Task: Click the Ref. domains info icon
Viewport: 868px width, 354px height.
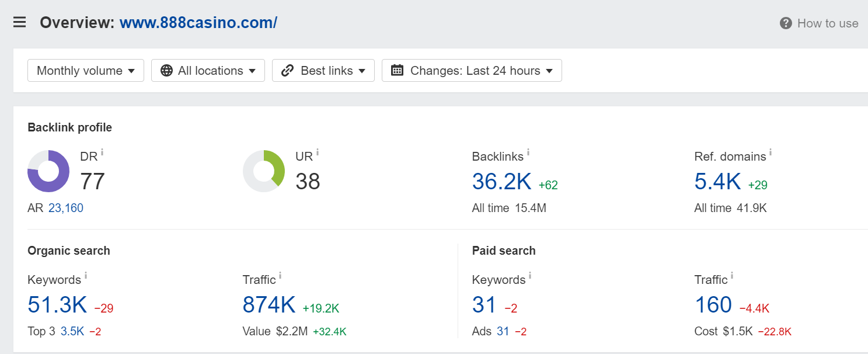Action: [771, 152]
